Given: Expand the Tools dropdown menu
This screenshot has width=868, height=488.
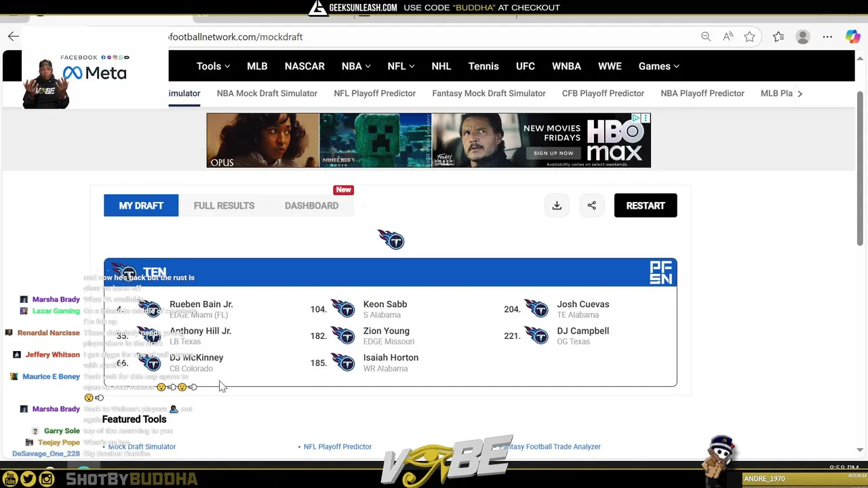Looking at the screenshot, I should click(x=213, y=66).
